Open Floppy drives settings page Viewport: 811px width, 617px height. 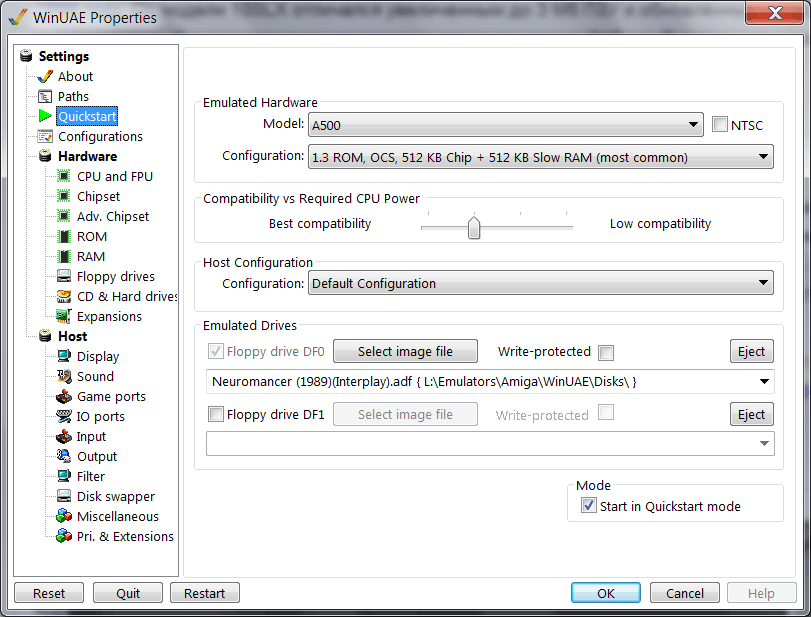click(116, 277)
